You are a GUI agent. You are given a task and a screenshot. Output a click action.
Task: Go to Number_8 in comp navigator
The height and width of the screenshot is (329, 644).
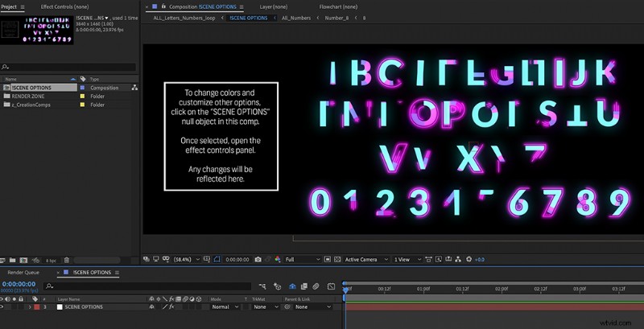336,18
